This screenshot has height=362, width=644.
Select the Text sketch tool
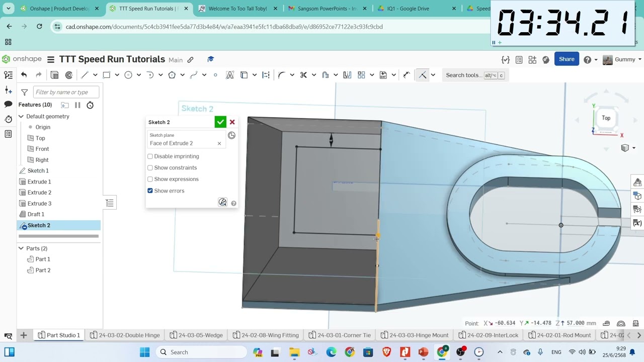(230, 75)
